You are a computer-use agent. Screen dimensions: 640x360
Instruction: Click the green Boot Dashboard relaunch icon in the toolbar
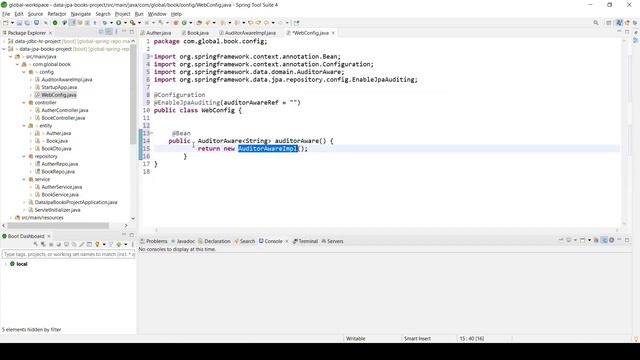55,23
